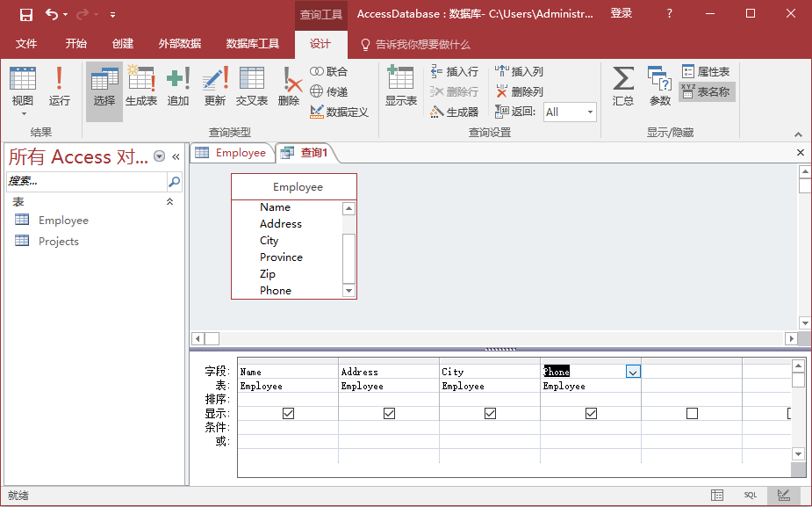Expand the Phone field dropdown arrow

coord(633,372)
